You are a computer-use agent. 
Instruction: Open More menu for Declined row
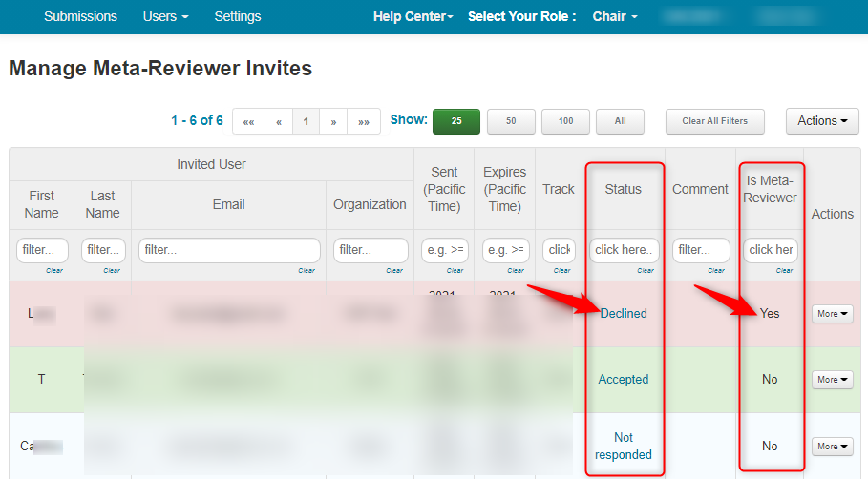click(832, 314)
